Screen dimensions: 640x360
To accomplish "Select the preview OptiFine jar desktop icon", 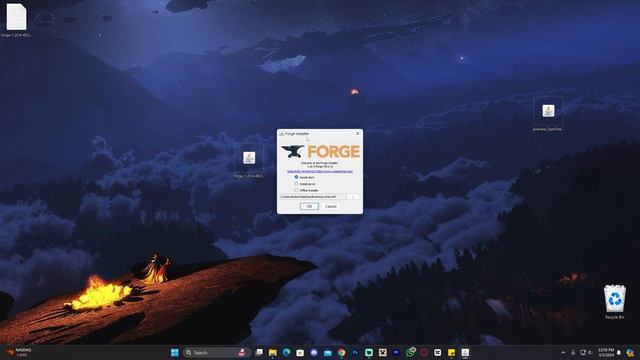I will 548,115.
